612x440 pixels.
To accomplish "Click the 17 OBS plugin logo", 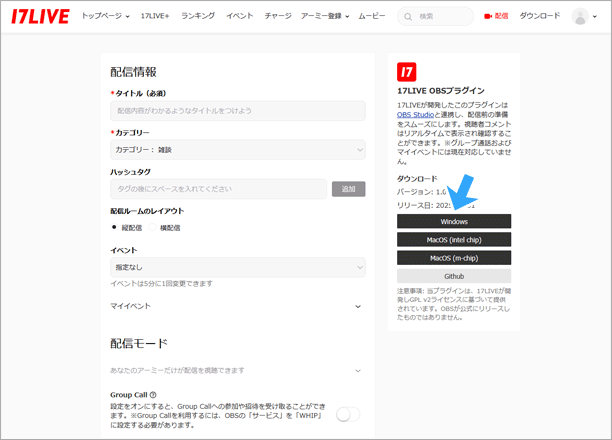I will (x=407, y=72).
